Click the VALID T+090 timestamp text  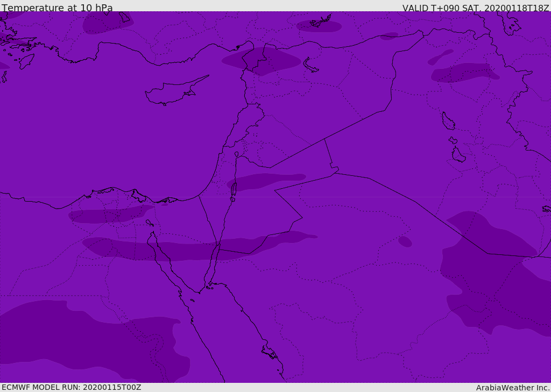(x=476, y=8)
